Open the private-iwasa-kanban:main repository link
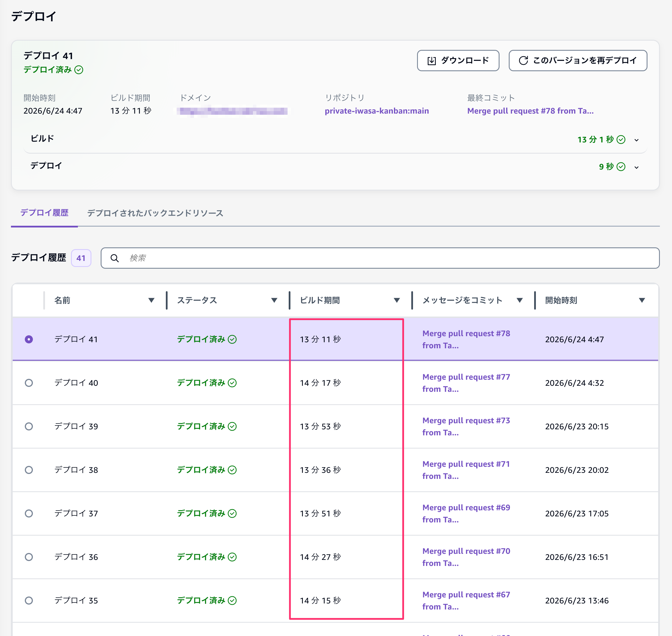The height and width of the screenshot is (636, 672). click(377, 111)
